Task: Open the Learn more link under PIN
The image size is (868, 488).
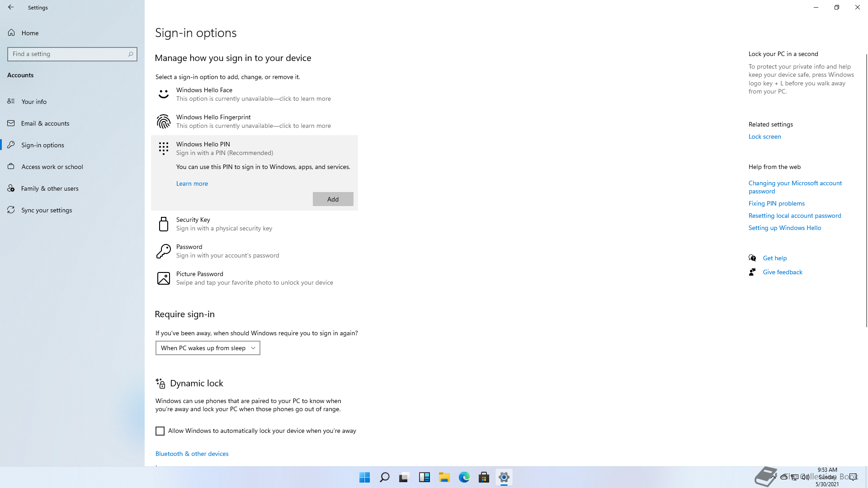Action: click(192, 183)
